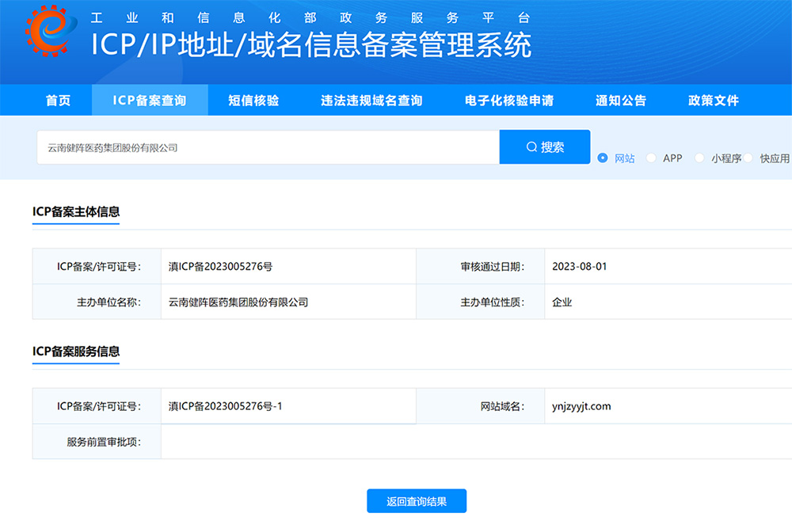Screen dimensions: 792x532
Task: Pick the 快应用 radio option
Action: pyautogui.click(x=748, y=158)
